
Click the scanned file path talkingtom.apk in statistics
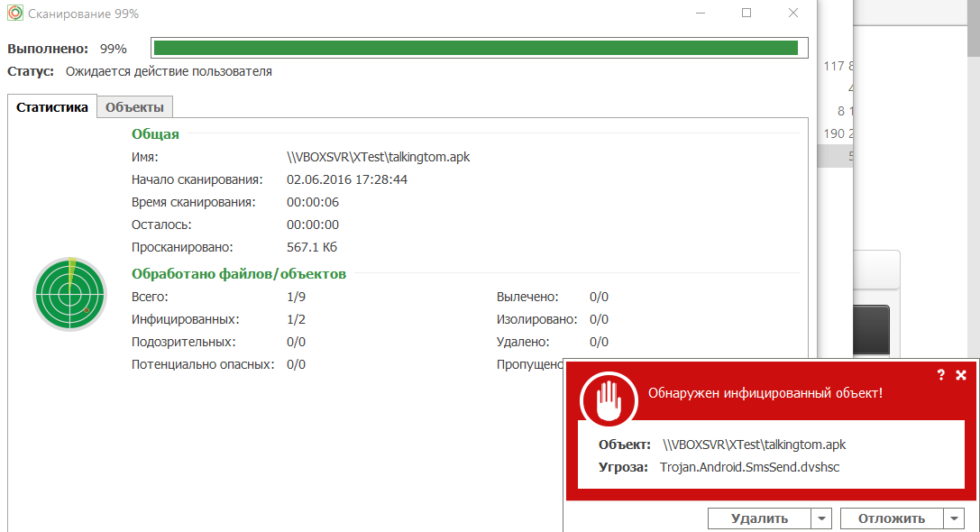[x=378, y=157]
